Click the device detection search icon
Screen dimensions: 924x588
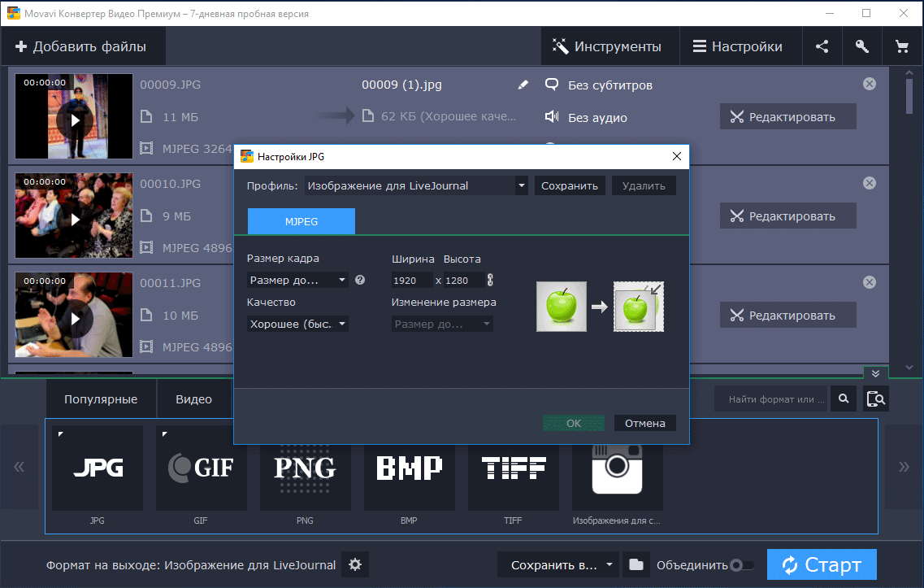coord(876,399)
